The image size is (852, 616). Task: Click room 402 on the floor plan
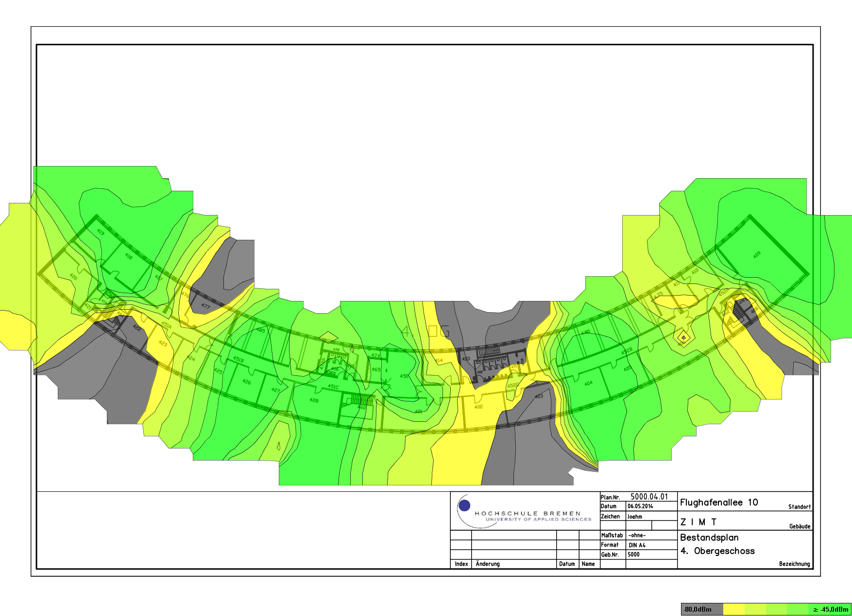point(478,407)
